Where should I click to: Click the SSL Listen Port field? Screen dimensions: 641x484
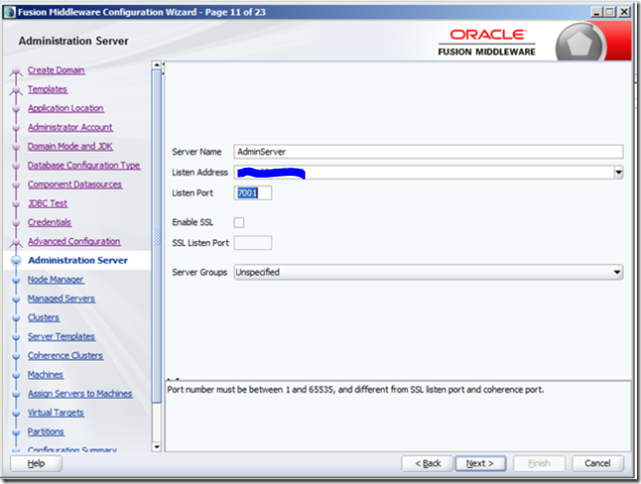click(253, 243)
